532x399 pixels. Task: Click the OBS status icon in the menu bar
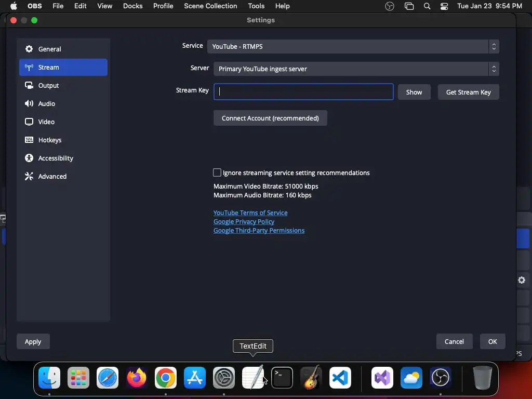(390, 6)
